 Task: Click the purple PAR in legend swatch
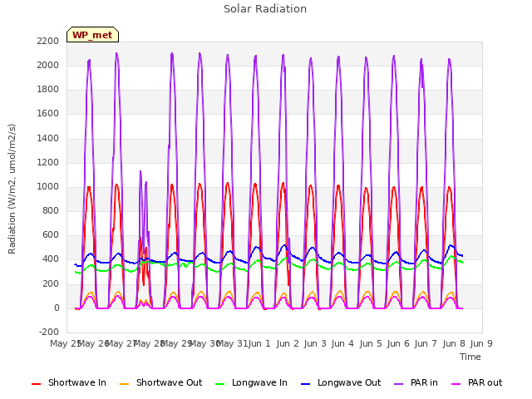[399, 384]
